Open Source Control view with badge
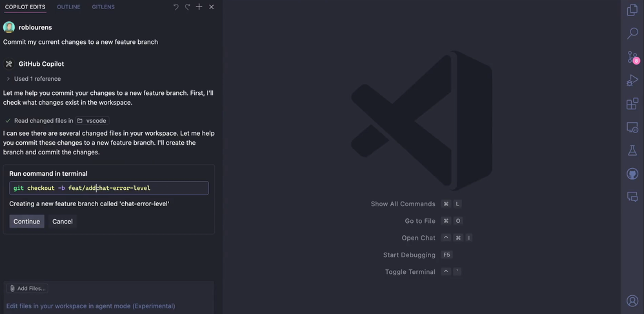Viewport: 644px width, 314px height. (x=633, y=57)
